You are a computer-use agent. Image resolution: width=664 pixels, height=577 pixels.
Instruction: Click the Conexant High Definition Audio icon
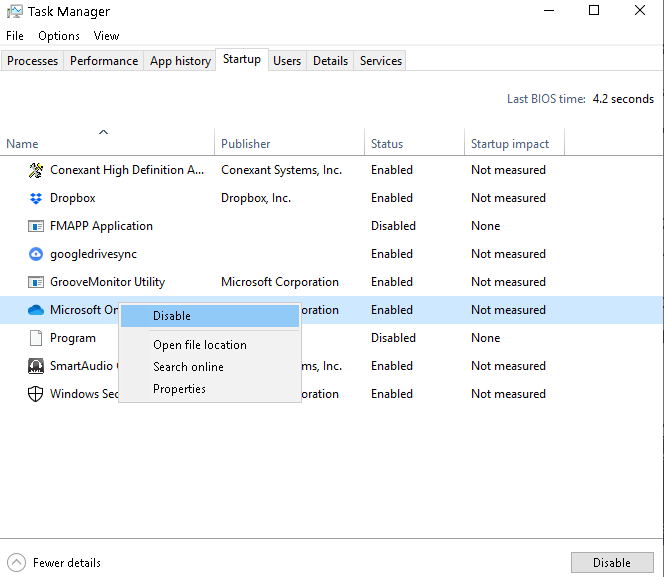[36, 170]
